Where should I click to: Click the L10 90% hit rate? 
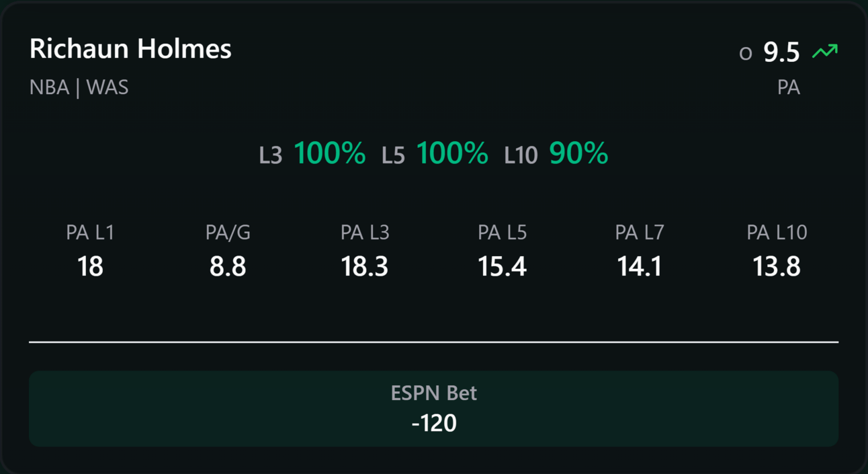click(556, 154)
